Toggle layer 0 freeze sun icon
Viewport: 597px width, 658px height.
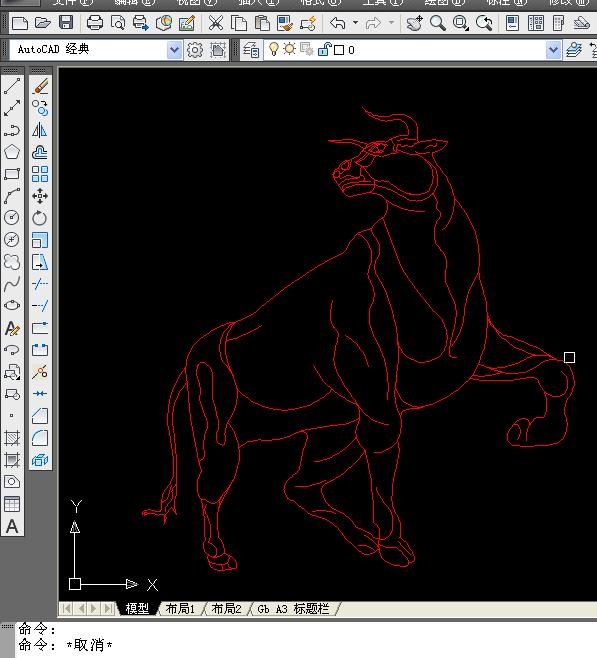[289, 49]
